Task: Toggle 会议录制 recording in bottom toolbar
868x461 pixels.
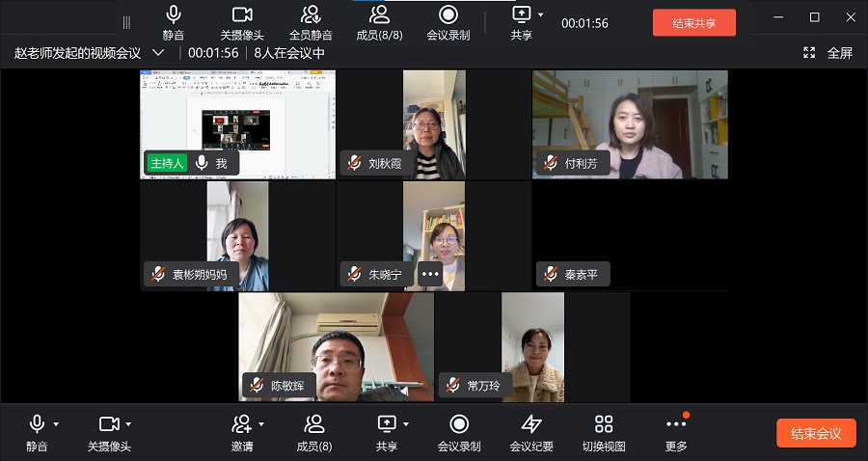Action: point(459,424)
